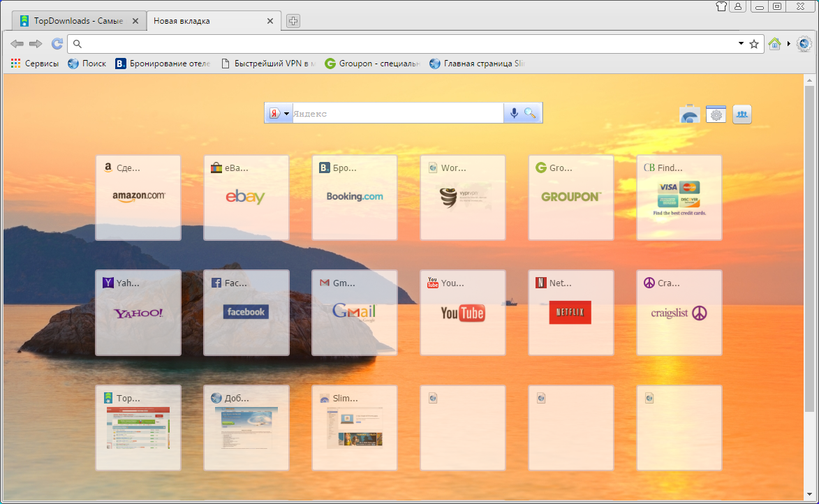
Task: Open the skin t-shirt icon in title bar
Action: tap(721, 6)
